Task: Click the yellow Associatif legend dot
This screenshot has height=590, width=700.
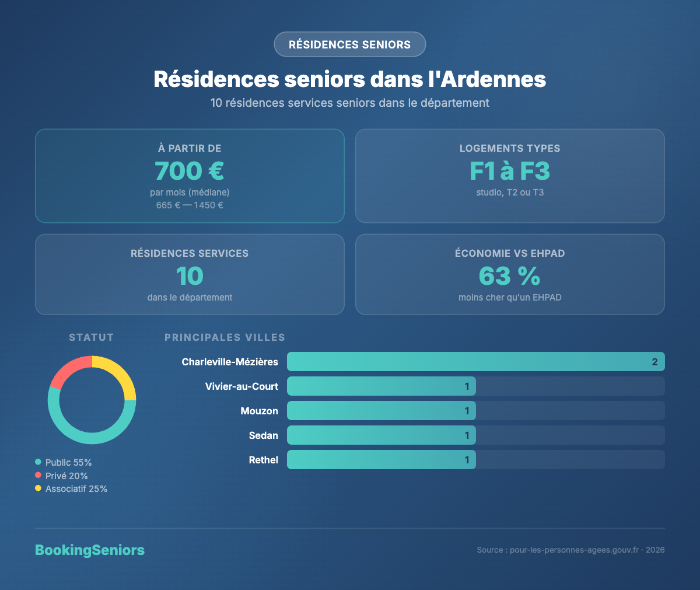Action: pyautogui.click(x=38, y=488)
